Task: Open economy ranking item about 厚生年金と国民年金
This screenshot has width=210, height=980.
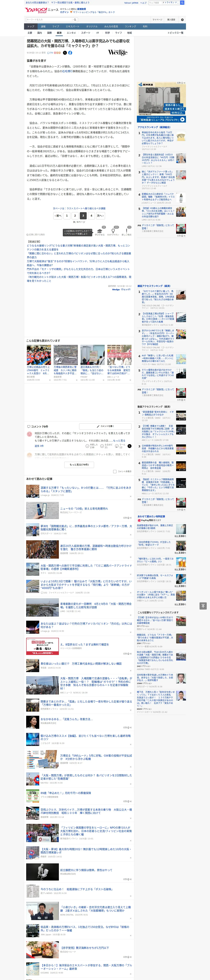Action: (x=158, y=159)
